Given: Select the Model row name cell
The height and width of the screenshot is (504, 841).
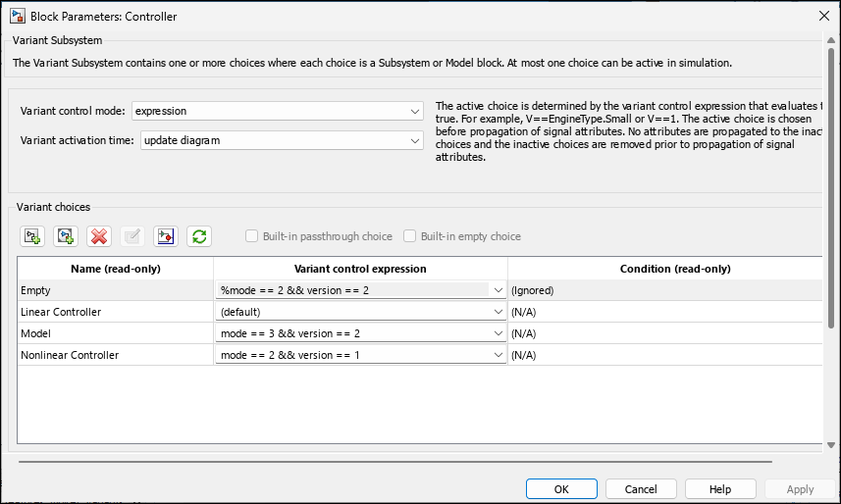Looking at the screenshot, I should [x=36, y=333].
